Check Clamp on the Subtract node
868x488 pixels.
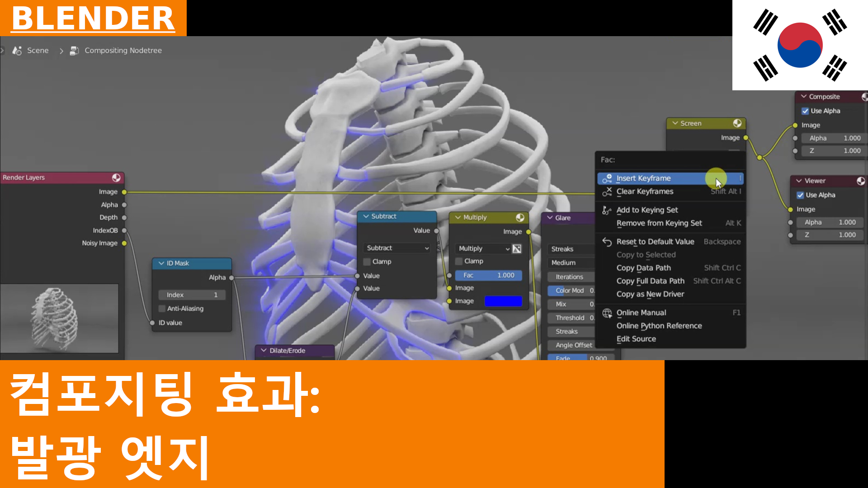point(367,262)
